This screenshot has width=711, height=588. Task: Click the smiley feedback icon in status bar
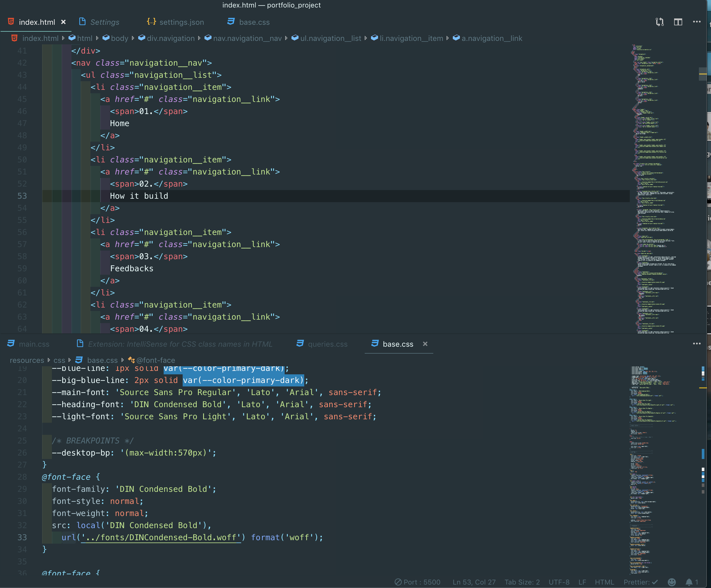point(672,582)
